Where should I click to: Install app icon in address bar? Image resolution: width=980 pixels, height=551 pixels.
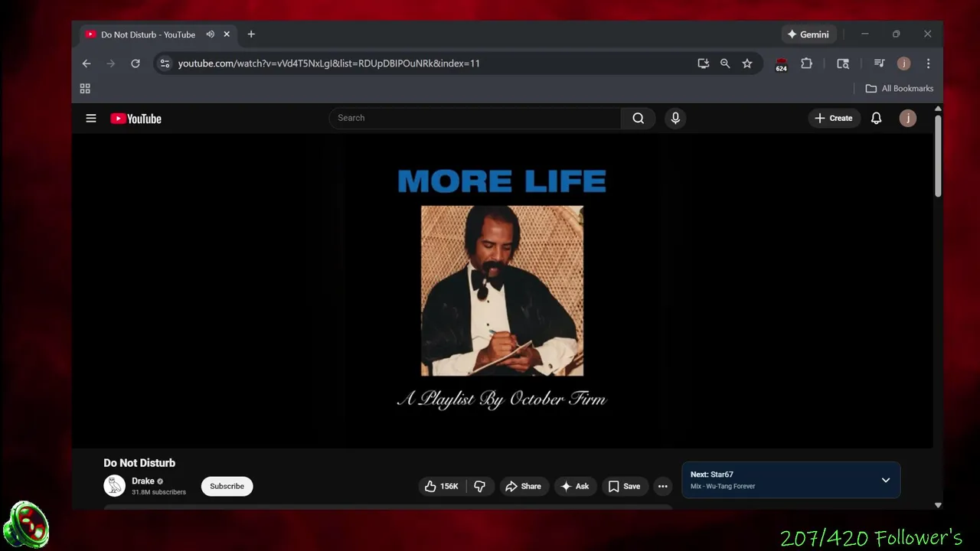click(703, 64)
